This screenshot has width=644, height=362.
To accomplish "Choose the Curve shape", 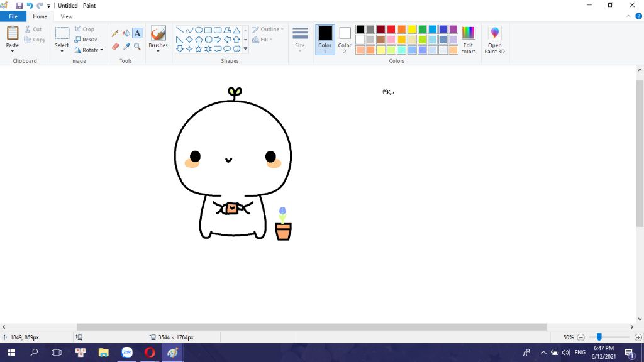I will [189, 30].
